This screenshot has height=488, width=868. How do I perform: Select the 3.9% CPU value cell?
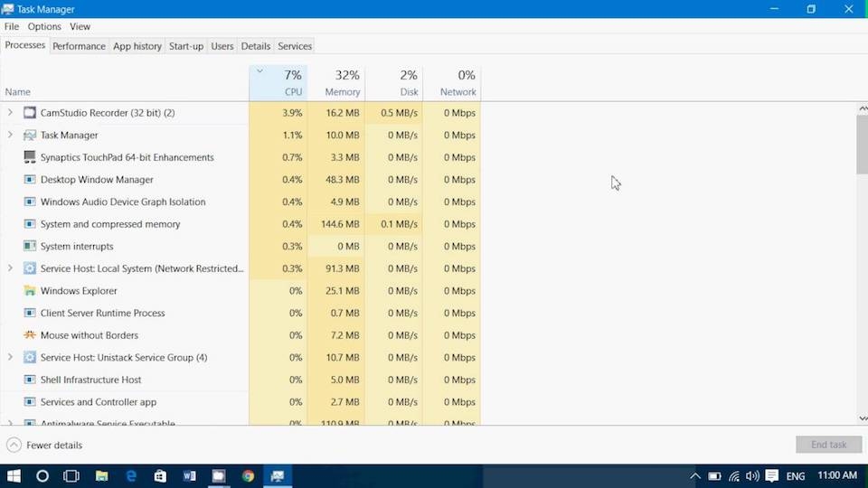tap(278, 113)
